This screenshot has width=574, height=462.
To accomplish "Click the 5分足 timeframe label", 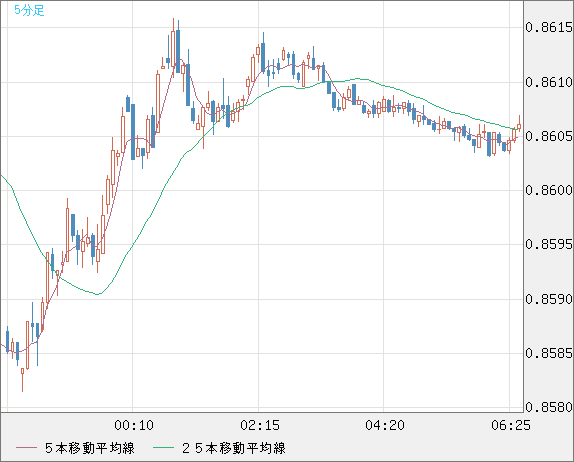I will 29,10.
